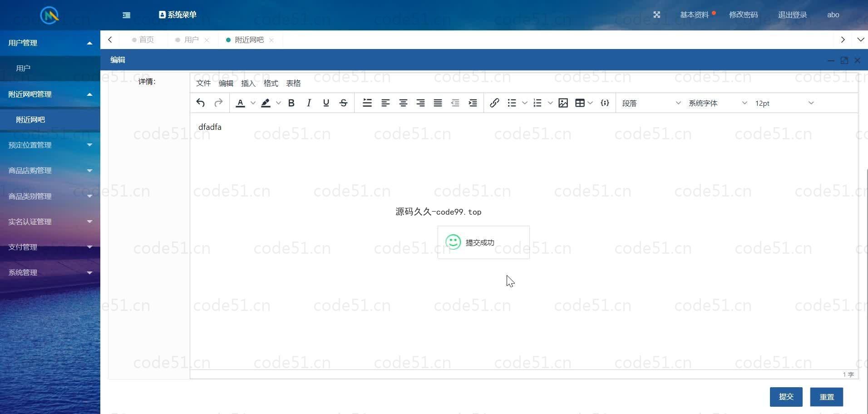Image resolution: width=868 pixels, height=414 pixels.
Task: Collapse the sidebar with menu icon
Action: (x=127, y=15)
